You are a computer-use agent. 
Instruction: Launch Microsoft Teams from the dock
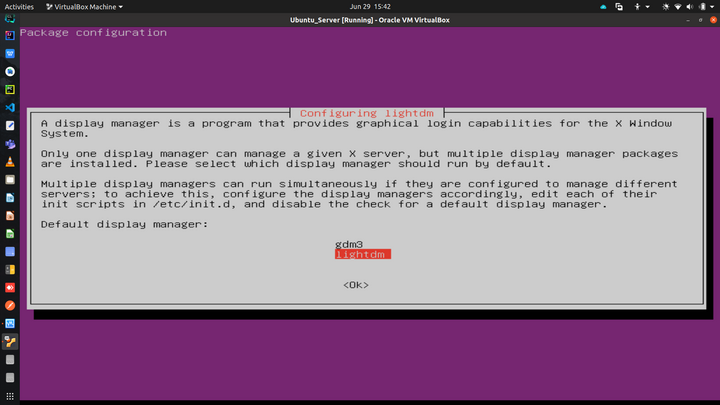(10, 144)
